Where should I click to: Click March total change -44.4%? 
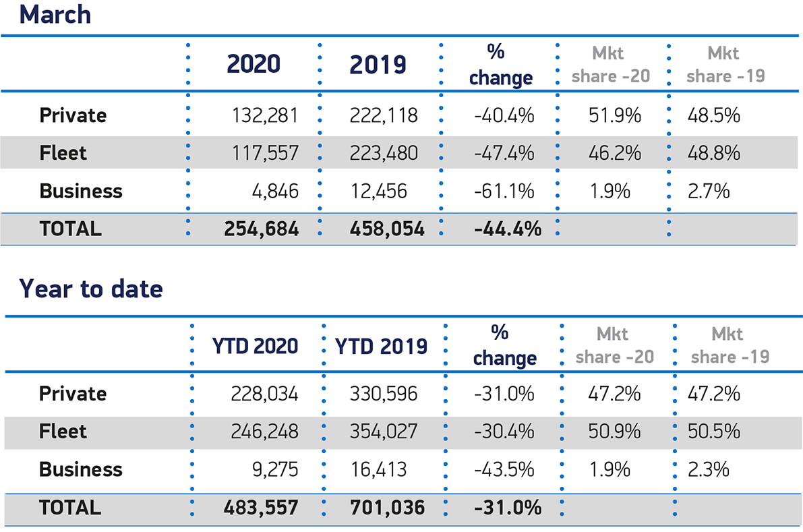508,229
